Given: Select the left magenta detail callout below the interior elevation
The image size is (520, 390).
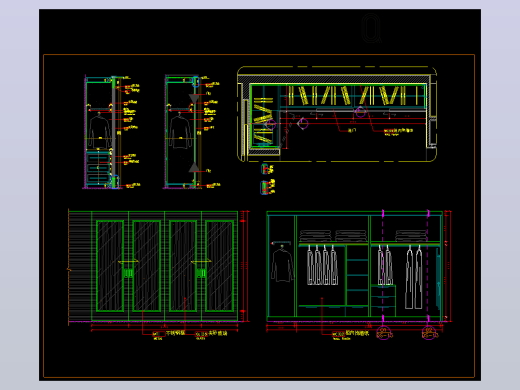Looking at the screenshot, I should [383, 333].
